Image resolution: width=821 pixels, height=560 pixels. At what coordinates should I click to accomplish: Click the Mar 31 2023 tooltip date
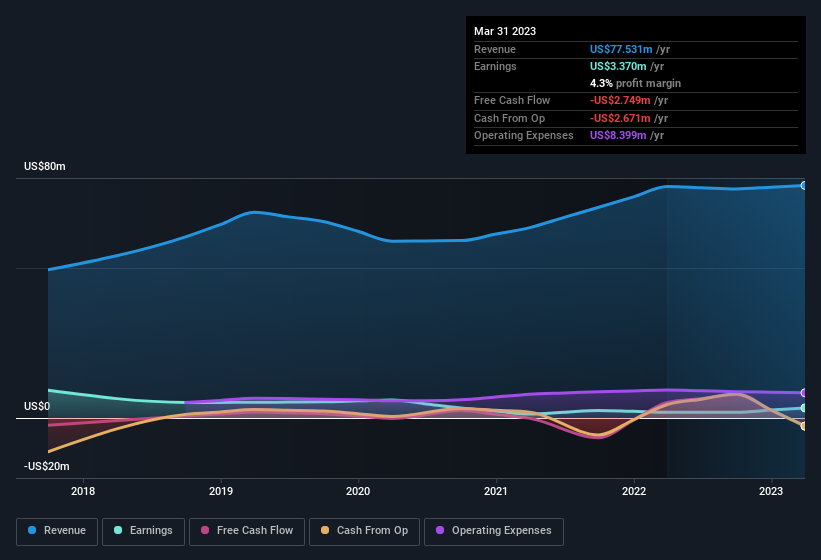[505, 31]
